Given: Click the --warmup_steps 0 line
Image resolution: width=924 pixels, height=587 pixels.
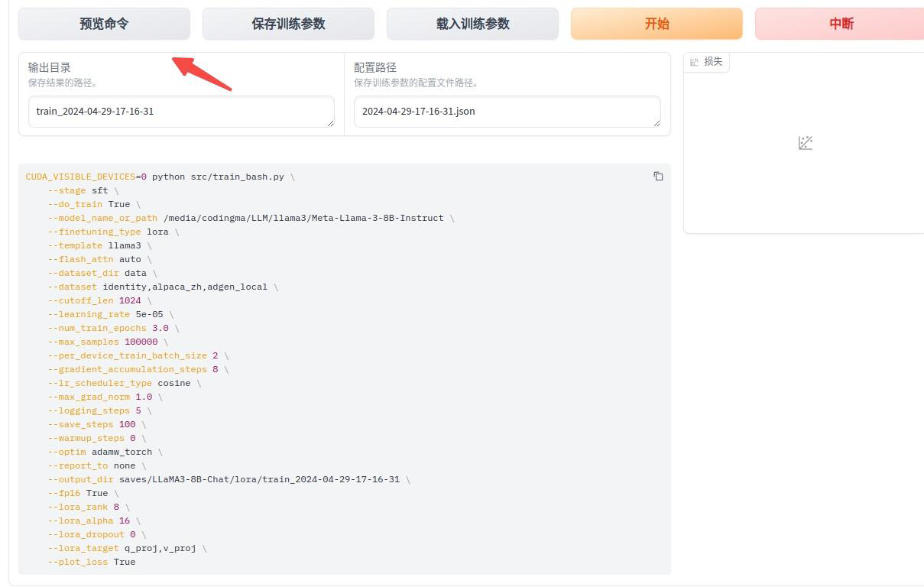Looking at the screenshot, I should pyautogui.click(x=97, y=438).
